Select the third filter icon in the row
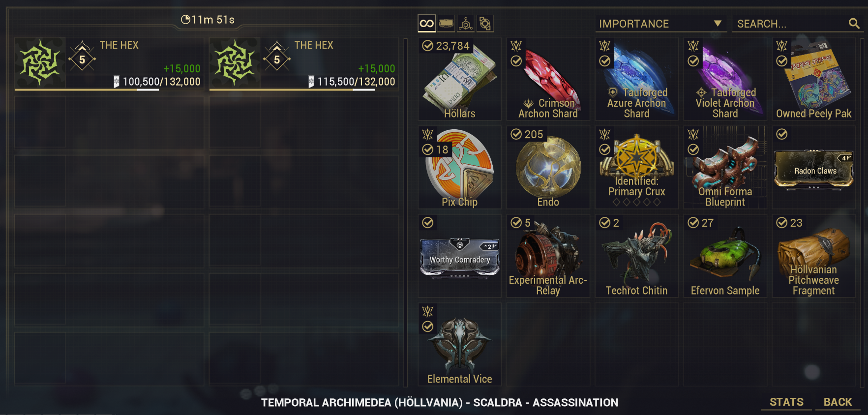This screenshot has width=868, height=415. [x=466, y=23]
